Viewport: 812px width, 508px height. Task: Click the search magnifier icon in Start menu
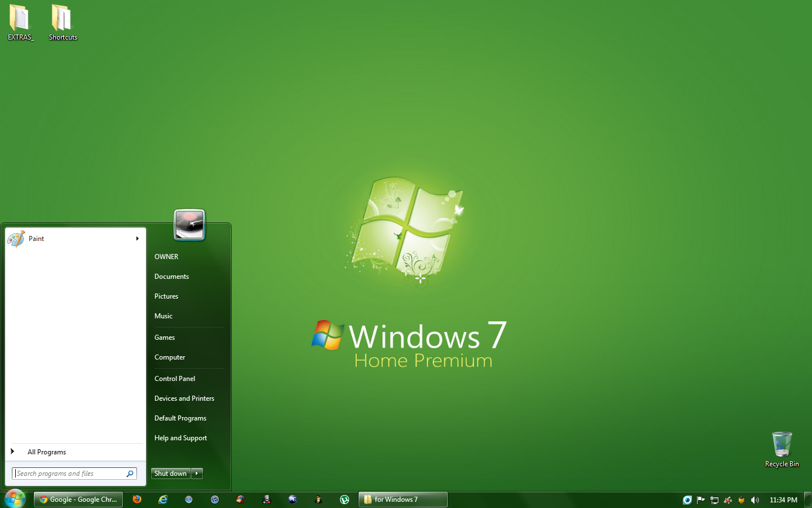click(x=130, y=474)
